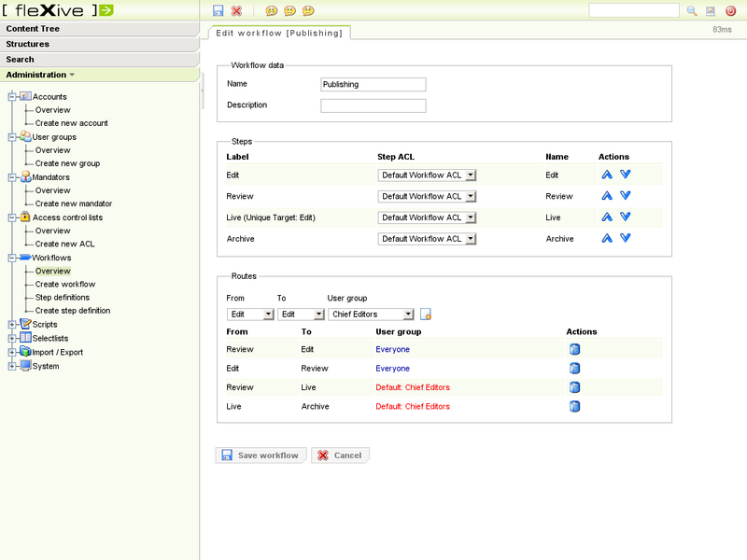Click the Save workflow button
Screen dimensions: 747x560
[x=261, y=455]
